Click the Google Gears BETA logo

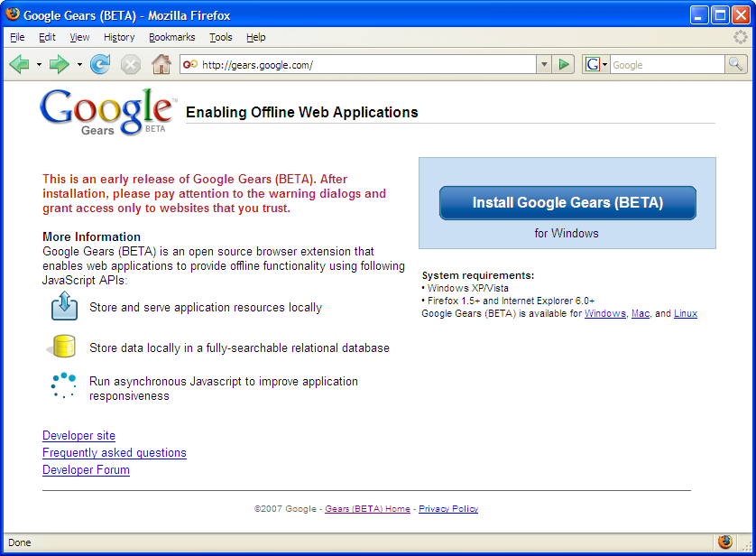(x=108, y=112)
